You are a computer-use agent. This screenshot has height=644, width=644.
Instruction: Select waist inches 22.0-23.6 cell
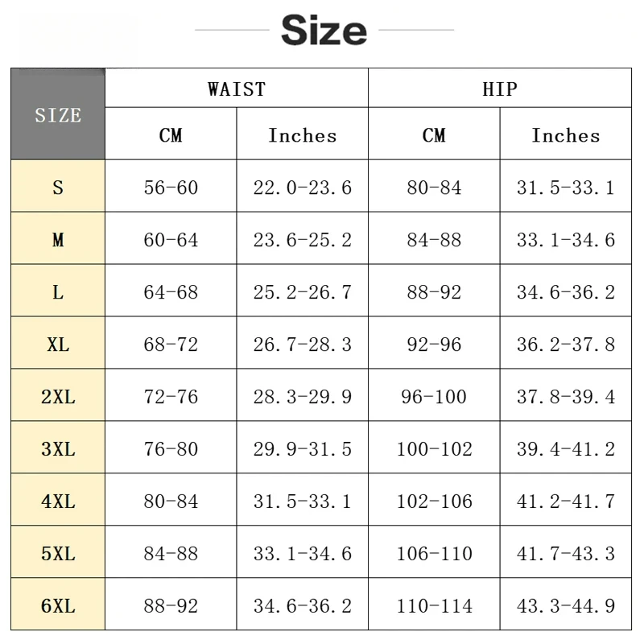point(303,186)
